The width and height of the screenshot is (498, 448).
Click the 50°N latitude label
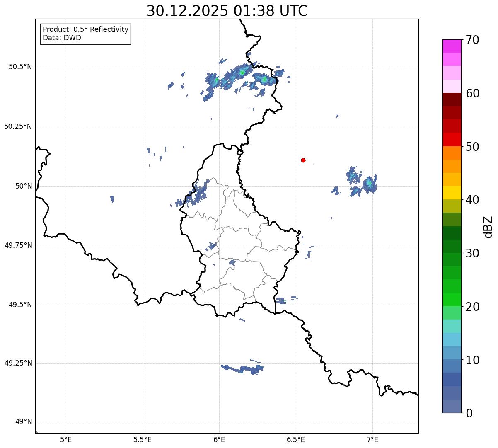pyautogui.click(x=24, y=186)
